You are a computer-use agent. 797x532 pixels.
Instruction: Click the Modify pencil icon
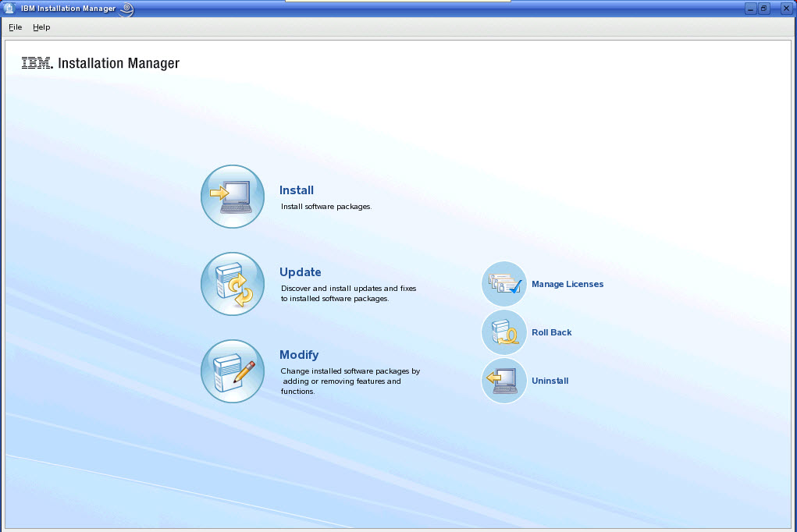coord(233,371)
